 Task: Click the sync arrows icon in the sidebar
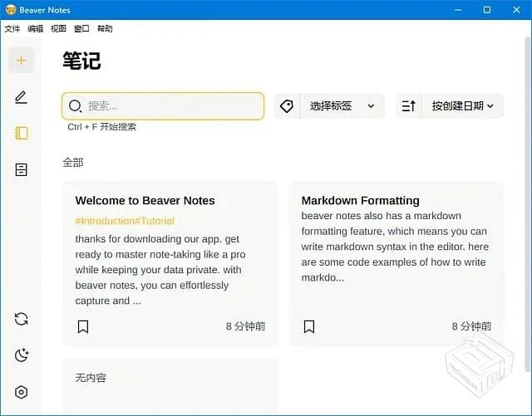21,319
